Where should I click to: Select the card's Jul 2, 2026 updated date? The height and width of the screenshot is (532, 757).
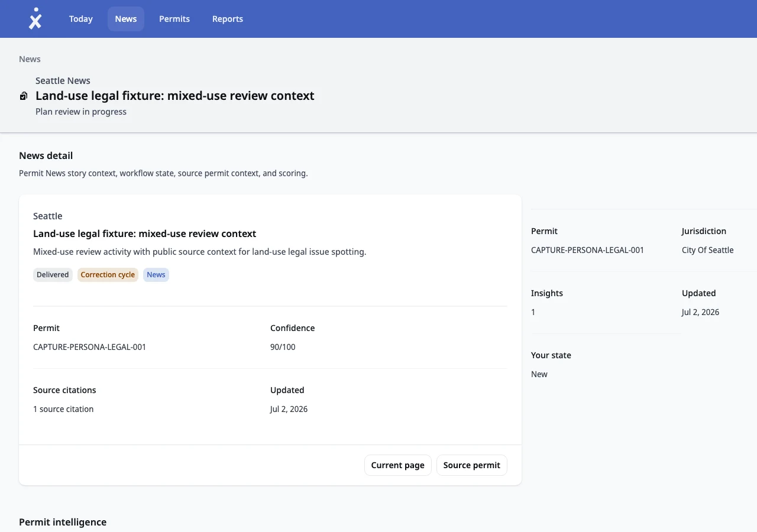point(289,409)
